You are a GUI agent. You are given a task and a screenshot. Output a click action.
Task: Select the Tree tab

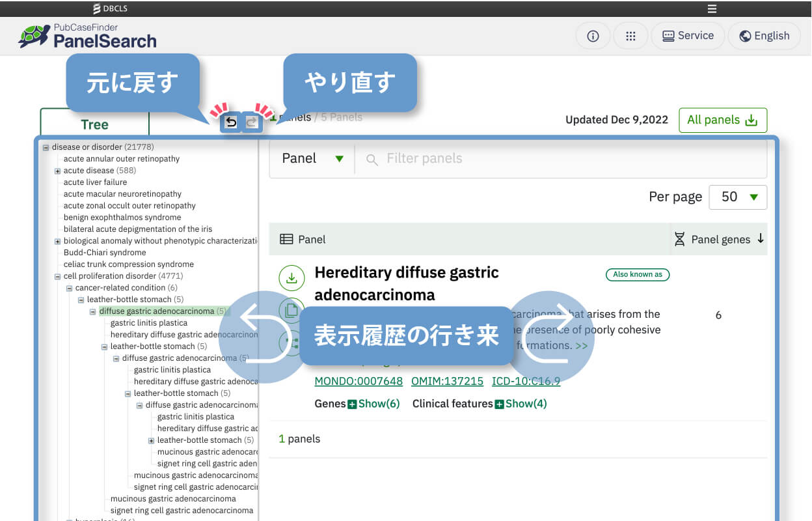point(94,123)
